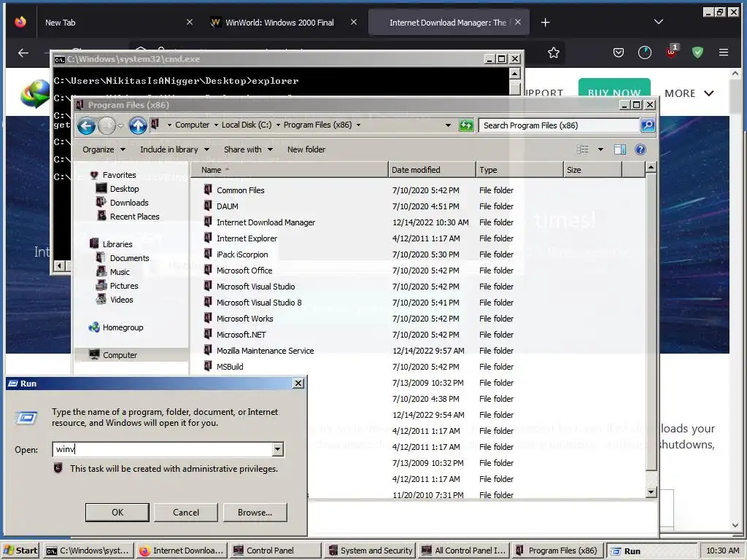747x560 pixels.
Task: Open Videos library in sidebar
Action: (x=121, y=299)
